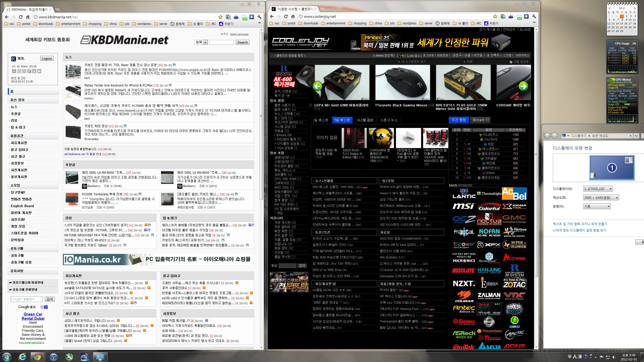Select monitor 1 thumbnail in display settings
Image resolution: width=644 pixels, height=362 pixels.
click(x=612, y=168)
